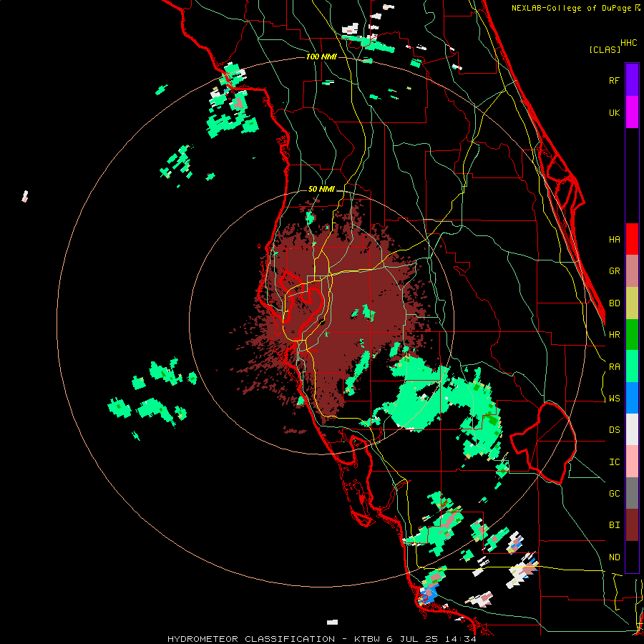Pick the HR dark green legend swatch
Image resolution: width=644 pixels, height=644 pixels.
click(x=632, y=335)
